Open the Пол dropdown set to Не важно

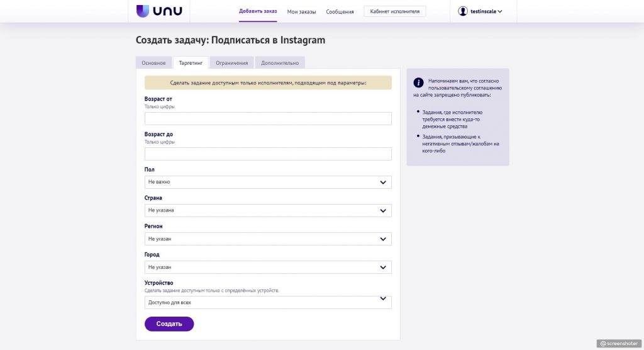(268, 182)
